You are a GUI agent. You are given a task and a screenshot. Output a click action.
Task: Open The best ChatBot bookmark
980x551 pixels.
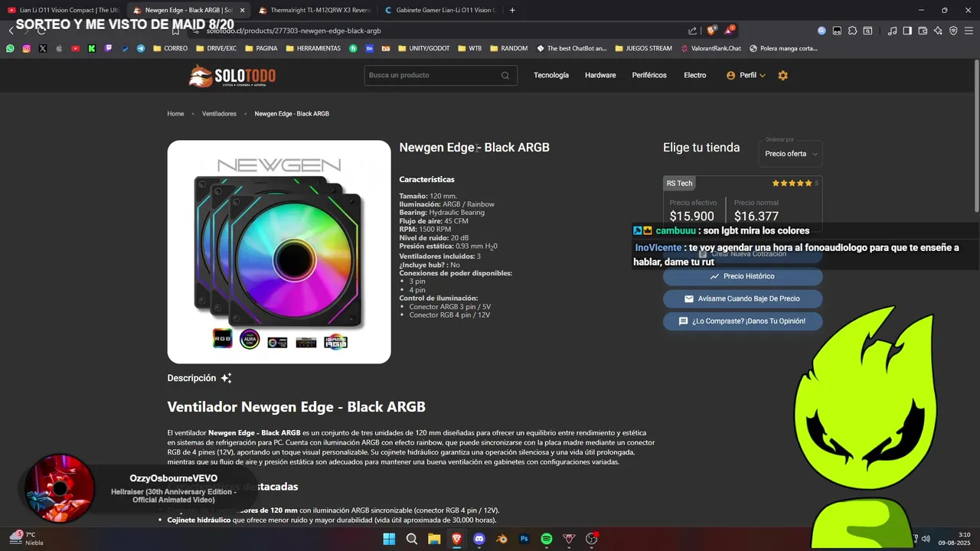[x=571, y=48]
